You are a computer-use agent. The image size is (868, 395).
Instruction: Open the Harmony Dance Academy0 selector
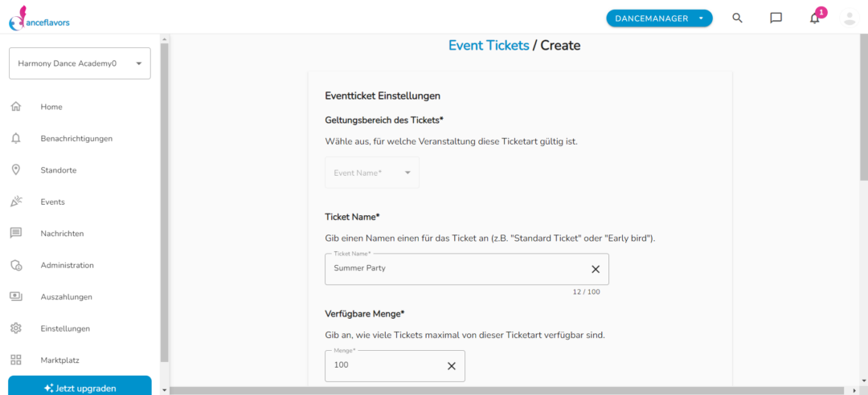coord(80,63)
